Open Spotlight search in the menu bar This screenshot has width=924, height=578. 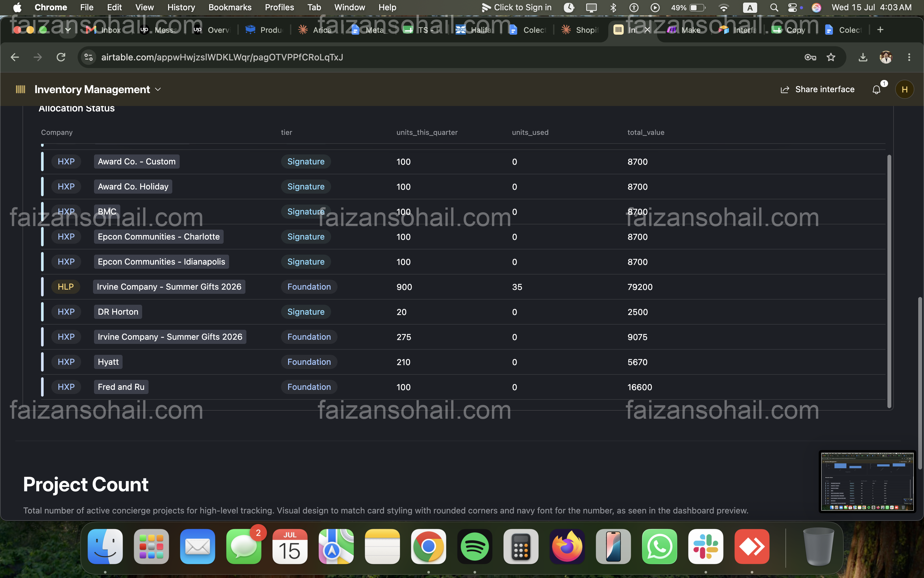coord(774,7)
